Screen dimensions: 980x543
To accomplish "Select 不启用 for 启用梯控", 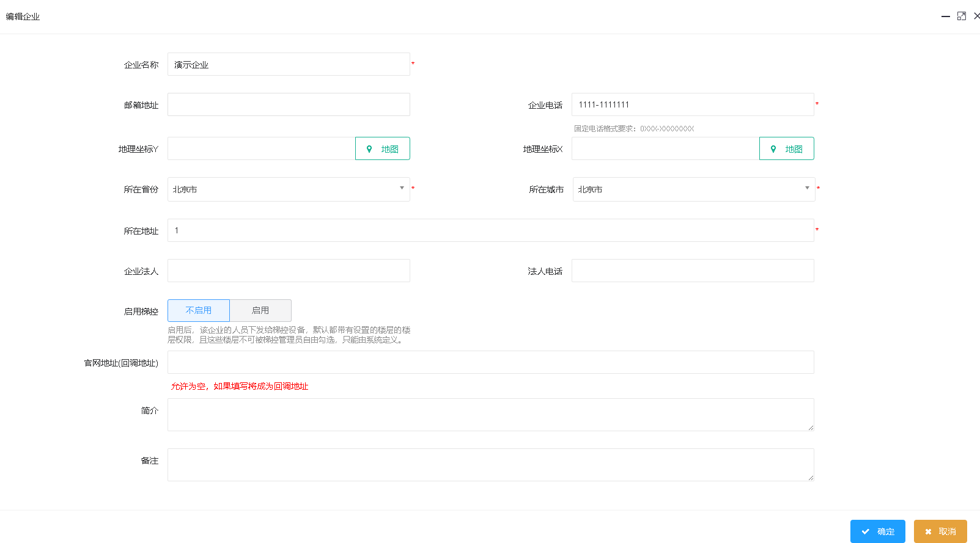I will (x=199, y=310).
